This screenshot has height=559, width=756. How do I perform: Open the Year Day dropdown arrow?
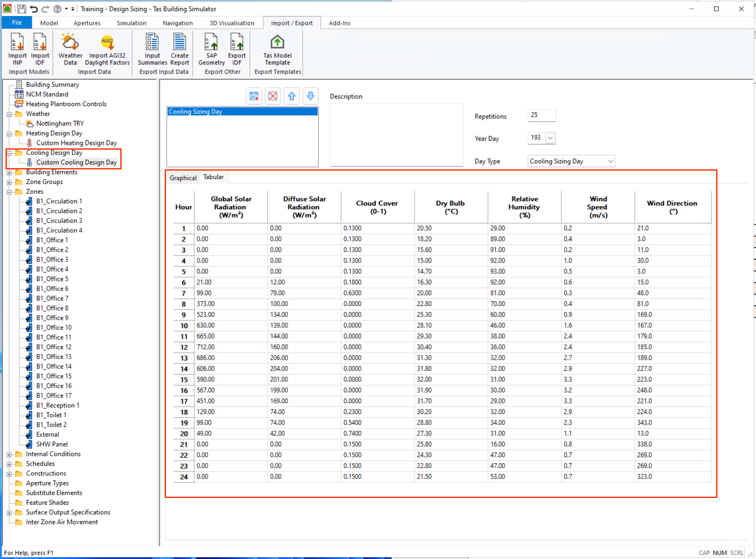click(550, 138)
